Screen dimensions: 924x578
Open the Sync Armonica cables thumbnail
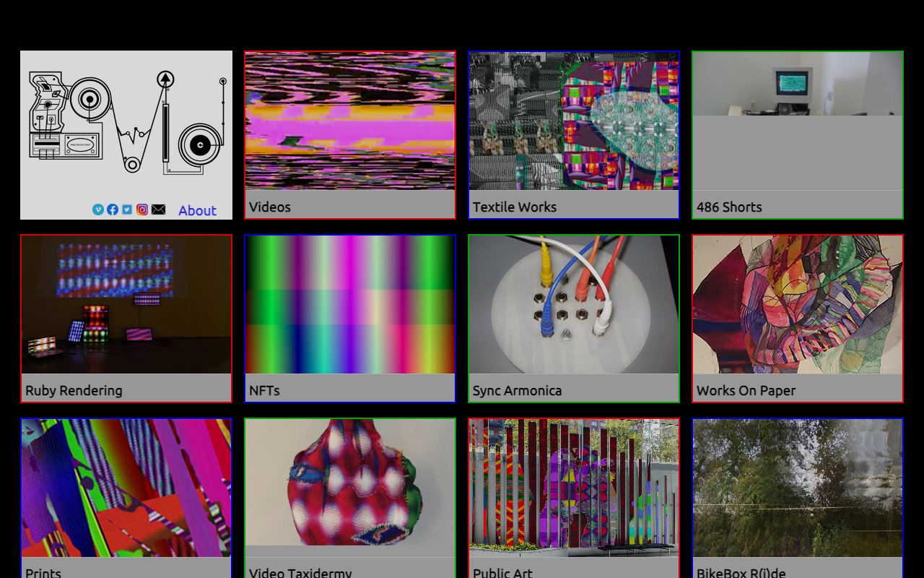coord(574,304)
